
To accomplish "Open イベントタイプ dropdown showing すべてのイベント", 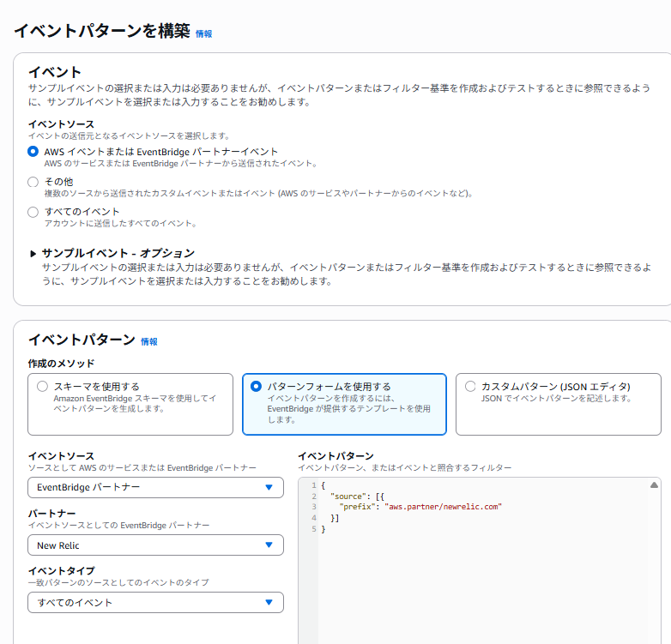I will [x=155, y=602].
